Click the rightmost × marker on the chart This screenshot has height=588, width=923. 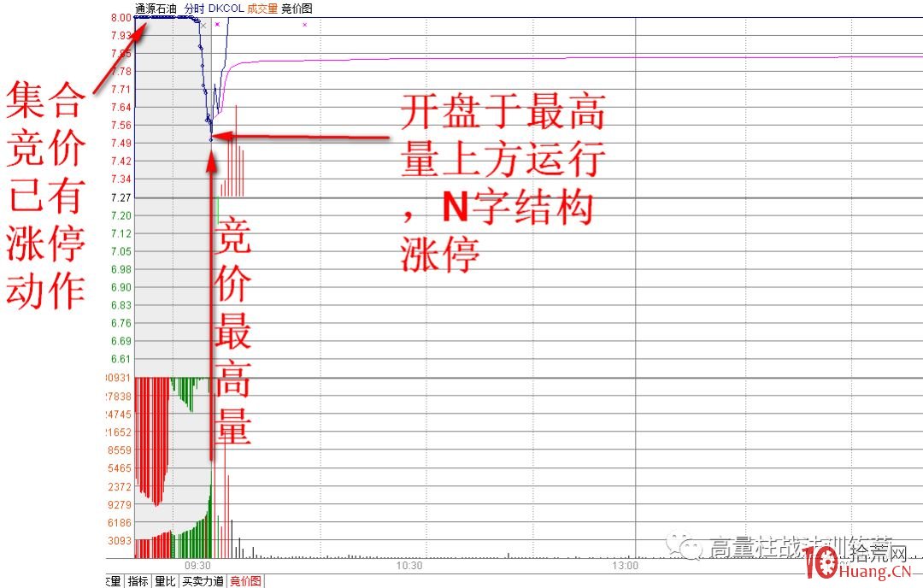click(x=304, y=26)
